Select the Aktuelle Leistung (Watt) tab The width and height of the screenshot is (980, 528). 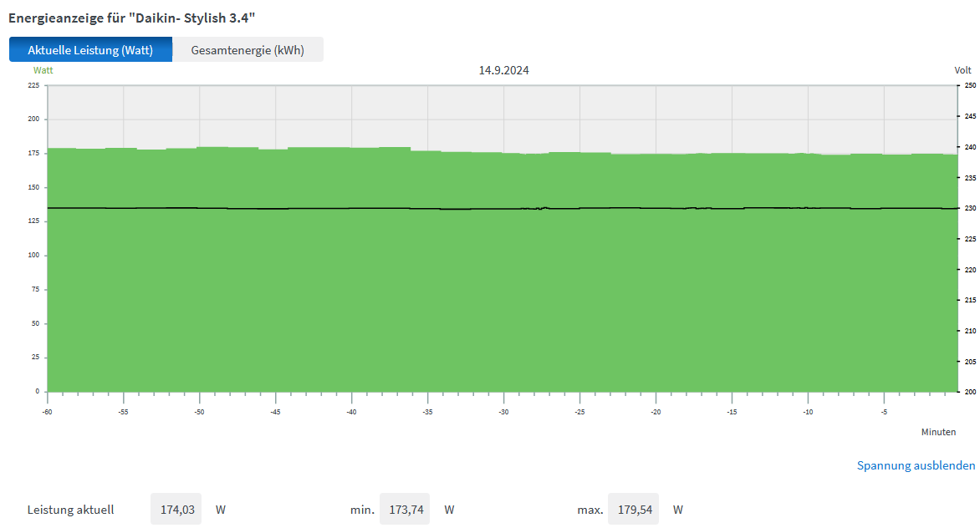tap(90, 50)
